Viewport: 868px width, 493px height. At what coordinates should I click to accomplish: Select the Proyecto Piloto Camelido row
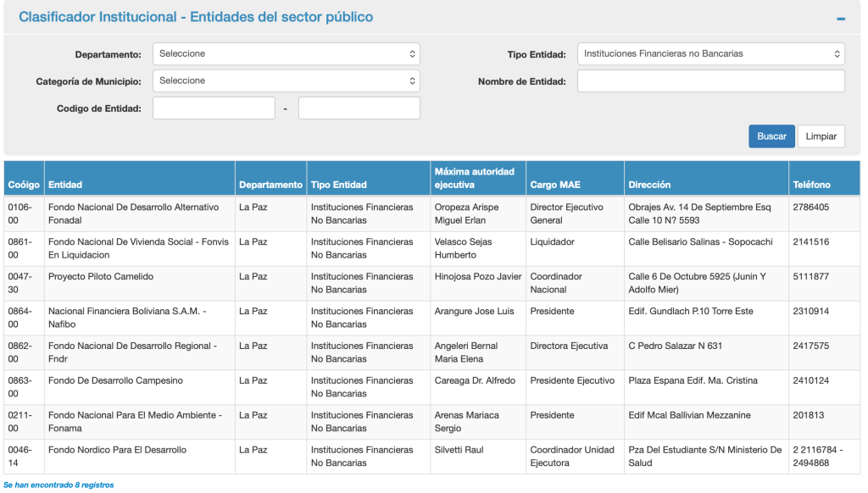(101, 277)
